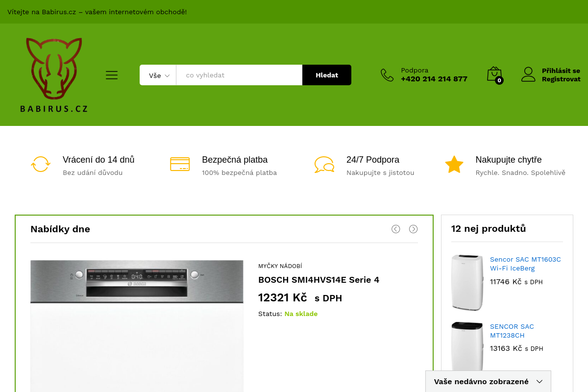Click the '11746 Kč' price text
Viewport: 588px width, 392px height.
506,281
